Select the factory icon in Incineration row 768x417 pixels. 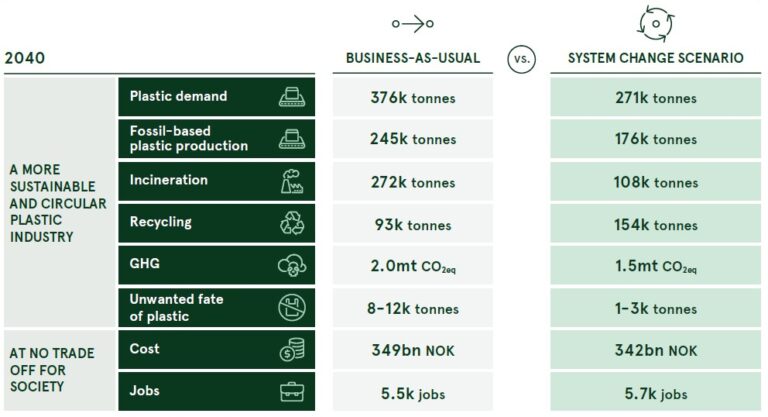(x=291, y=181)
